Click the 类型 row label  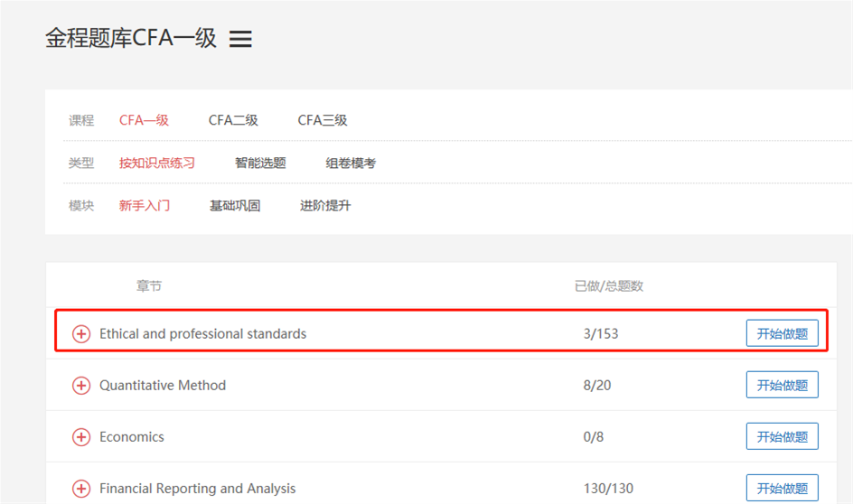click(x=81, y=163)
